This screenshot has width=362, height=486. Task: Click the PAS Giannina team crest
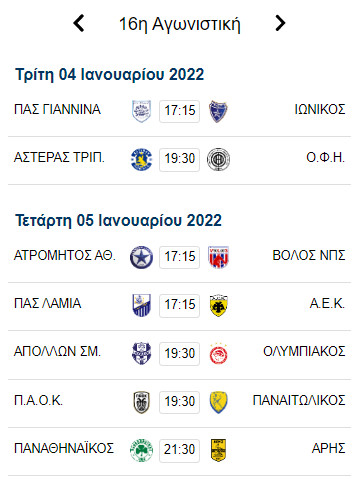(x=141, y=111)
